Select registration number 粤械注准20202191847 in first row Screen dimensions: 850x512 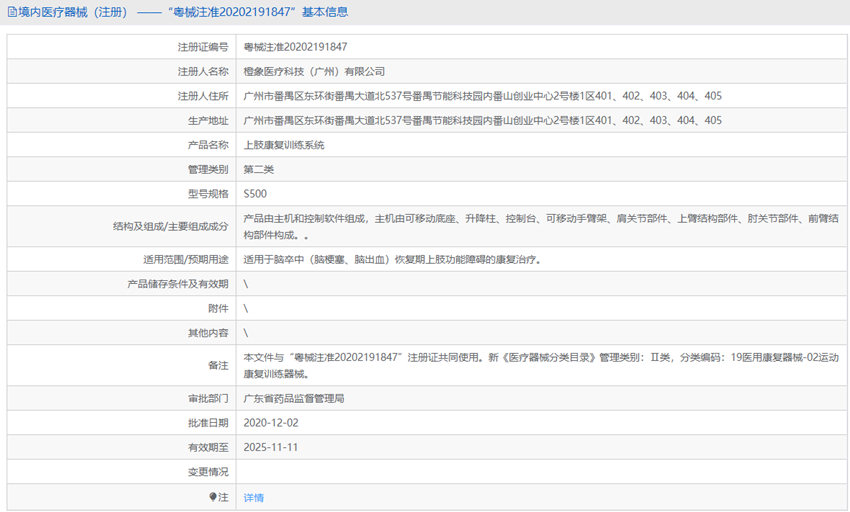[295, 47]
